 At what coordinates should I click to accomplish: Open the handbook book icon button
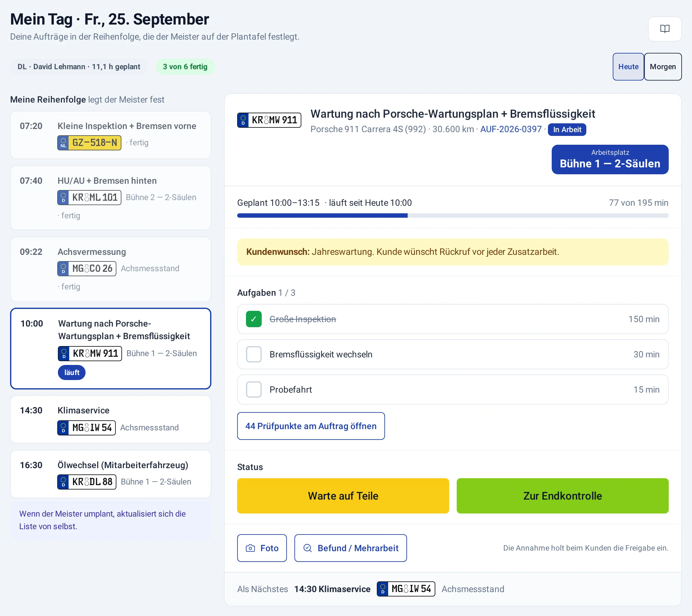point(664,29)
